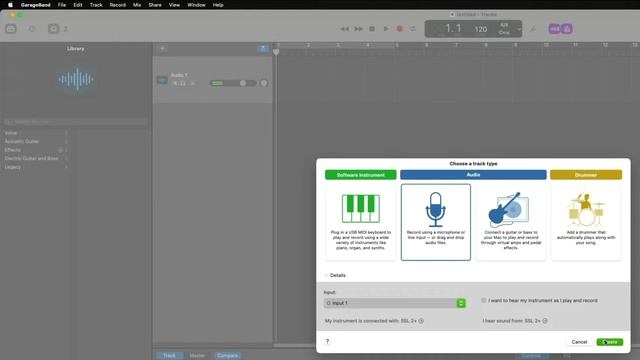Switch to the Master tab at bottom
This screenshot has width=640, height=360.
point(197,356)
